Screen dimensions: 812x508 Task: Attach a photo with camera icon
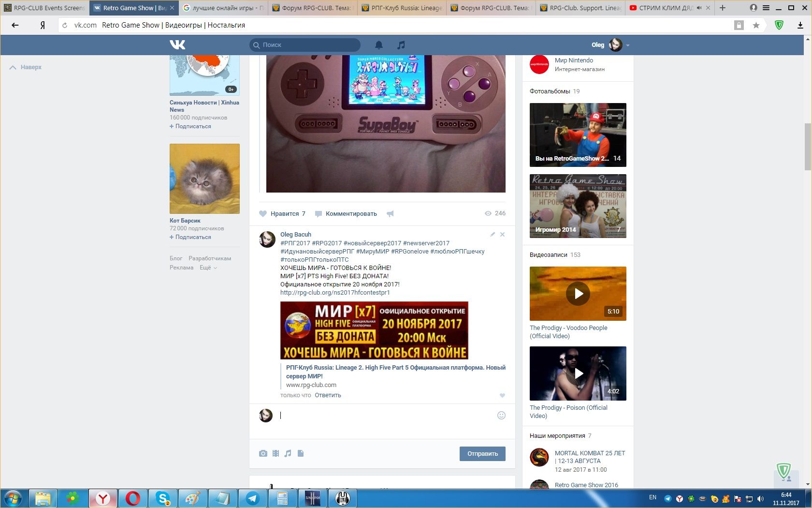coord(263,453)
